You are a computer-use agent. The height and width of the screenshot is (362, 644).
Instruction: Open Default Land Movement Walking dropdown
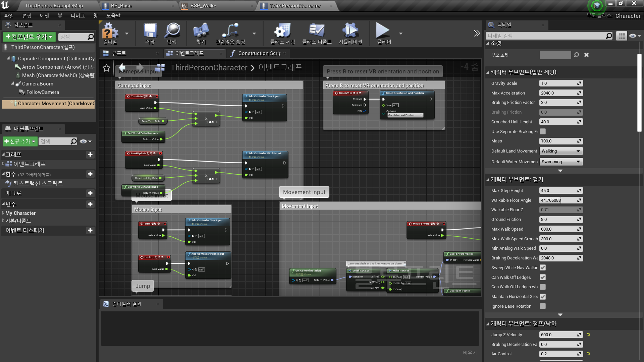(x=561, y=151)
